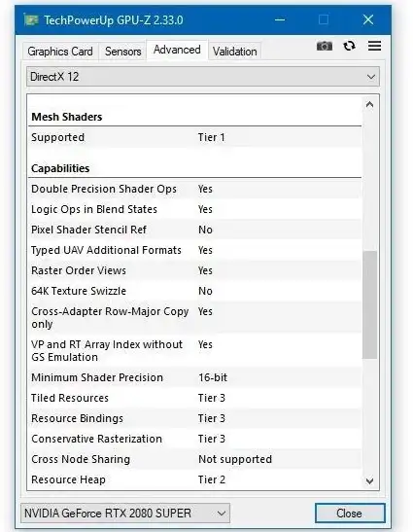Image resolution: width=413 pixels, height=532 pixels.
Task: Open the Validation tab
Action: (234, 52)
